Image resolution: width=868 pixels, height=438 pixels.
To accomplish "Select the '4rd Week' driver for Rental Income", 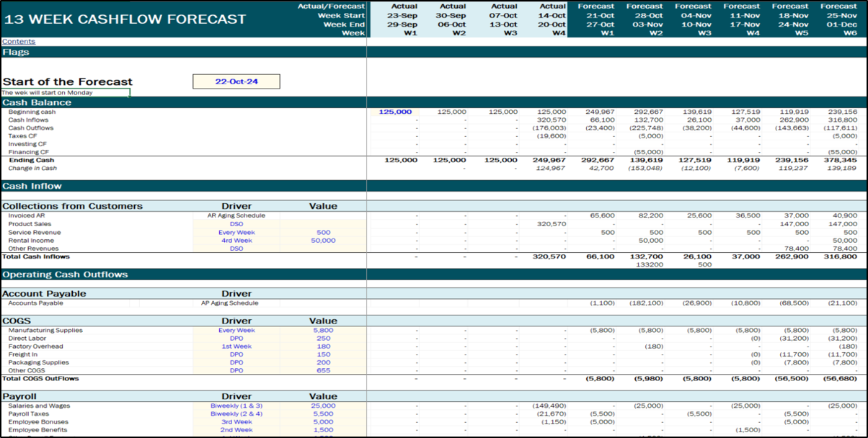I will coord(236,241).
